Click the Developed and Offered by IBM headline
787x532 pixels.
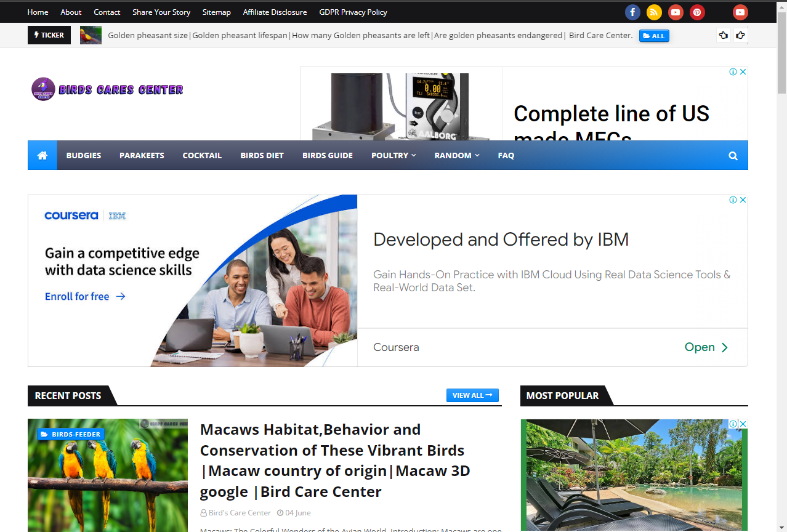click(501, 240)
